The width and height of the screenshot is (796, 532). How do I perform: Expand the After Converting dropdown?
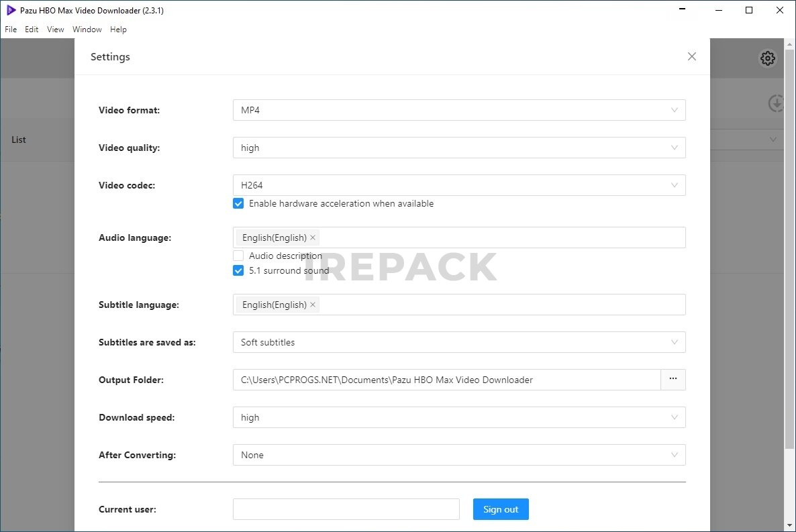pyautogui.click(x=459, y=455)
